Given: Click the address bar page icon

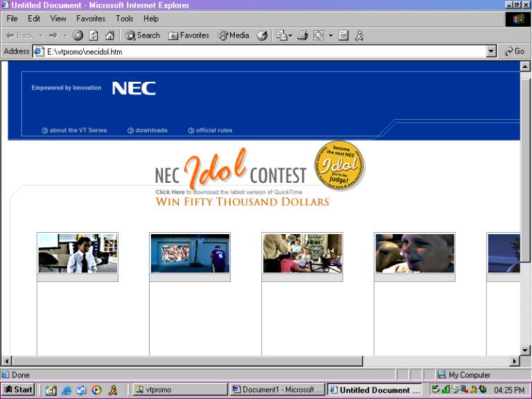Looking at the screenshot, I should [x=39, y=51].
